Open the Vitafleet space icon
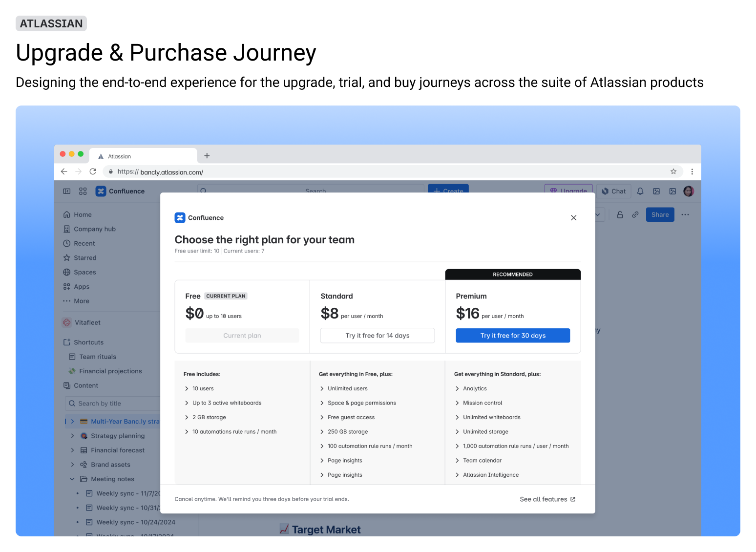This screenshot has height=552, width=756. click(67, 322)
